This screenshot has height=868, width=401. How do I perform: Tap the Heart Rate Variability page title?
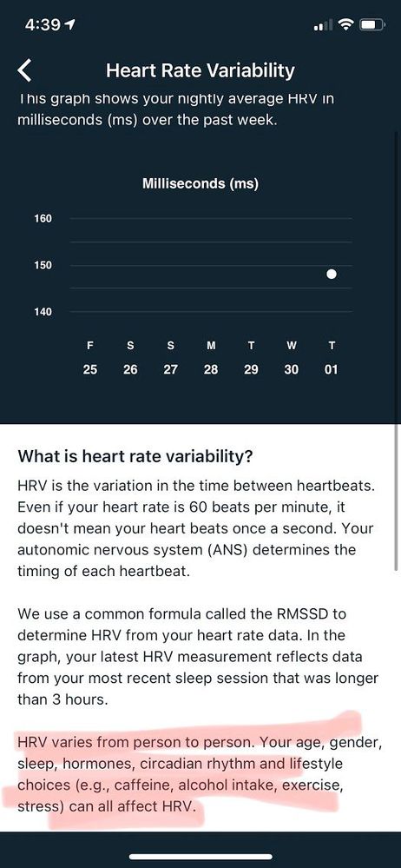[200, 71]
